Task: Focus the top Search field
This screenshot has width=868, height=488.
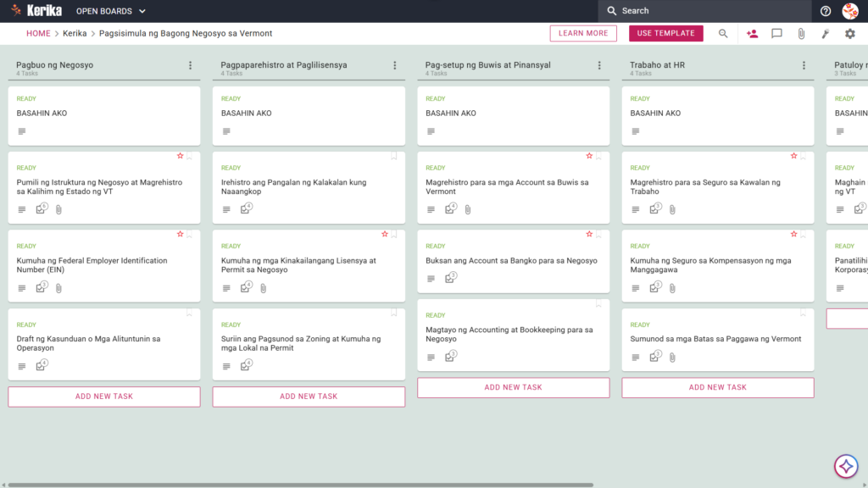Action: click(704, 11)
